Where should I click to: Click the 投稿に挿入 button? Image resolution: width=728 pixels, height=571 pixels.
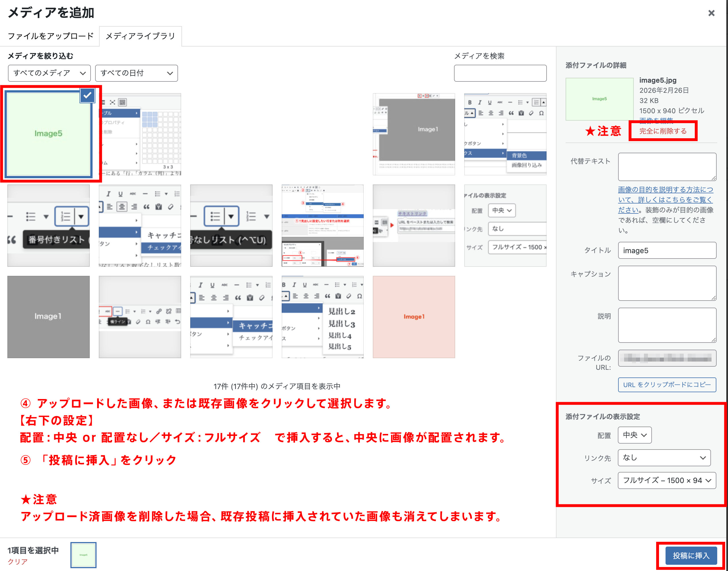691,555
